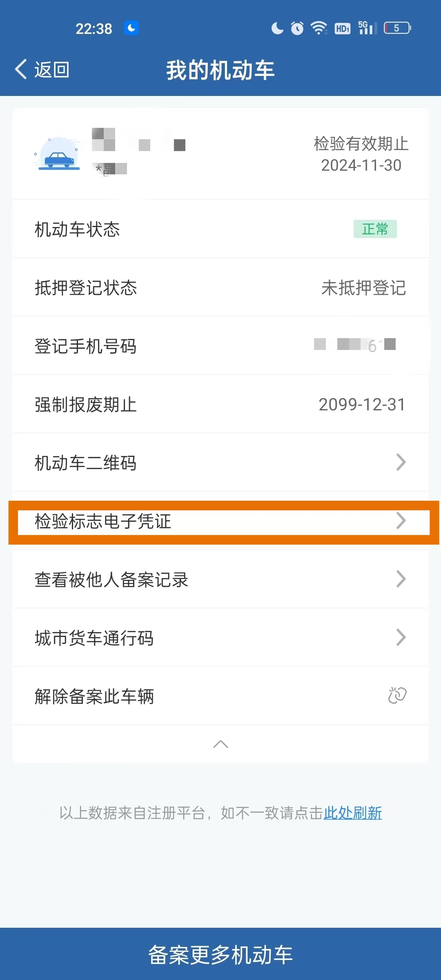Tap the 备案更多机动车 button at bottom
The height and width of the screenshot is (980, 441).
(x=220, y=955)
